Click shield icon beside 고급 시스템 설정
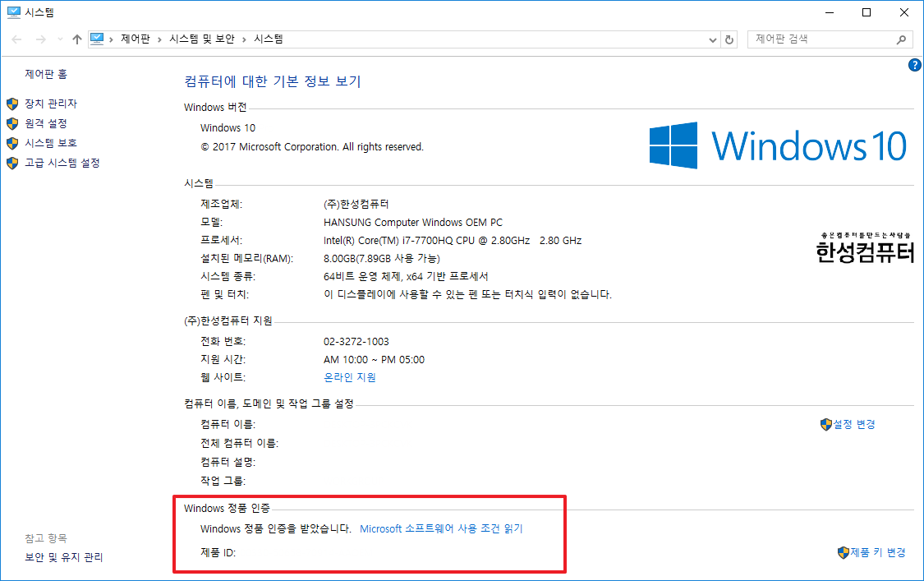Viewport: 924px width, 581px height. pyautogui.click(x=12, y=163)
